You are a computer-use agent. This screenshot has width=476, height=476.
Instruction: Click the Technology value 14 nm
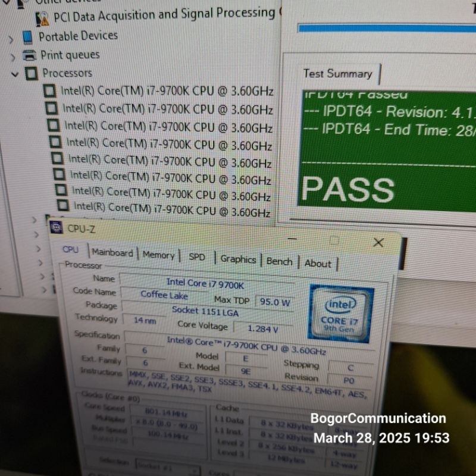click(x=145, y=321)
